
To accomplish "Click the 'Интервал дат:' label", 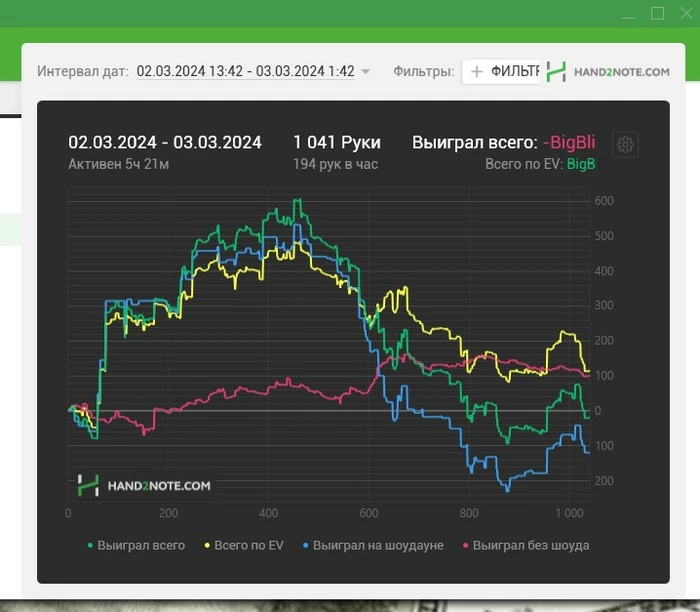I will click(x=83, y=71).
